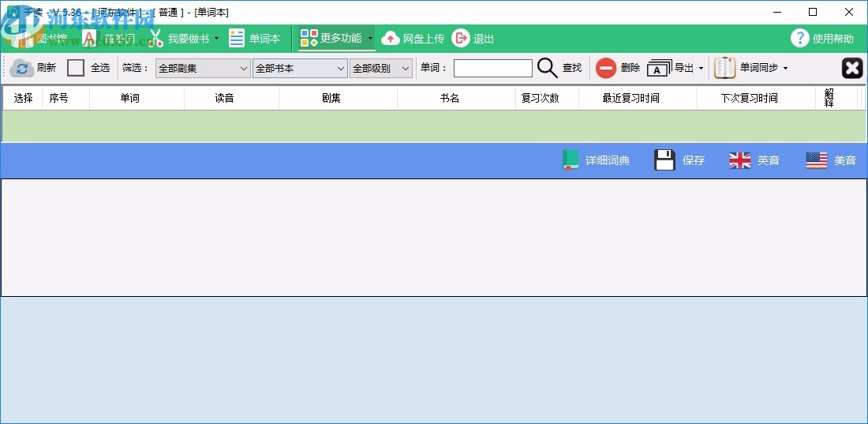Open the 背单词 vocabulary icon
868x424 pixels.
click(89, 39)
